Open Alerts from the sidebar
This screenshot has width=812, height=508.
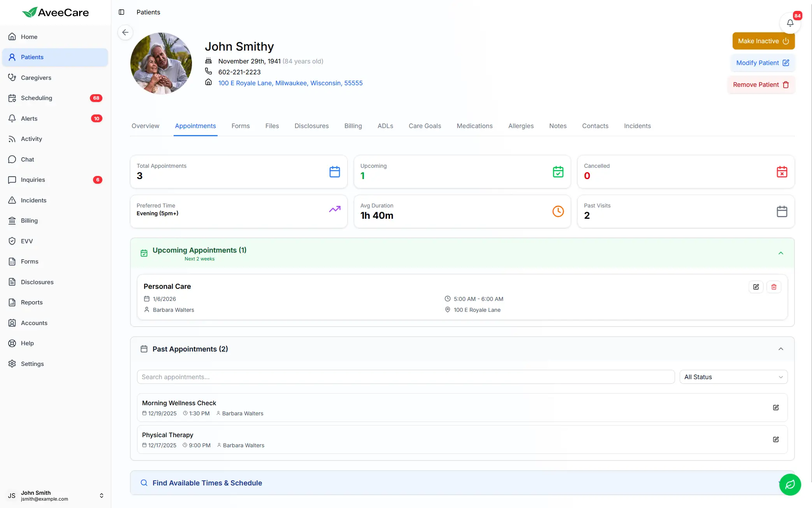tap(29, 118)
